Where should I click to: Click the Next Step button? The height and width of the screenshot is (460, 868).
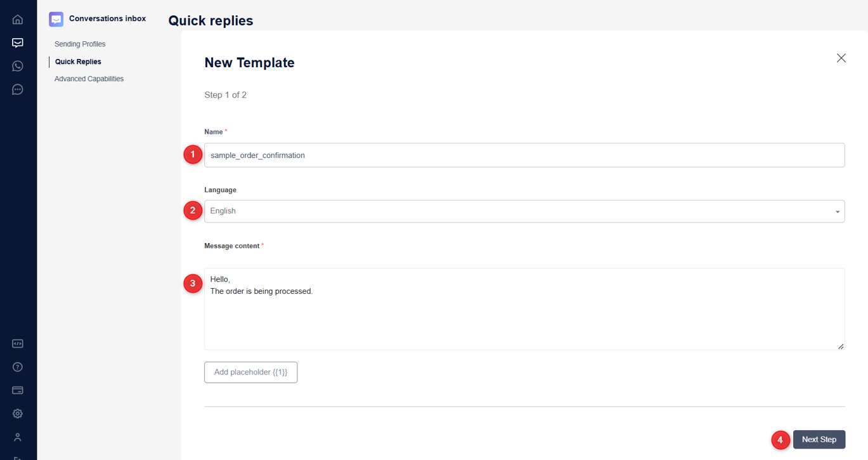pos(819,440)
